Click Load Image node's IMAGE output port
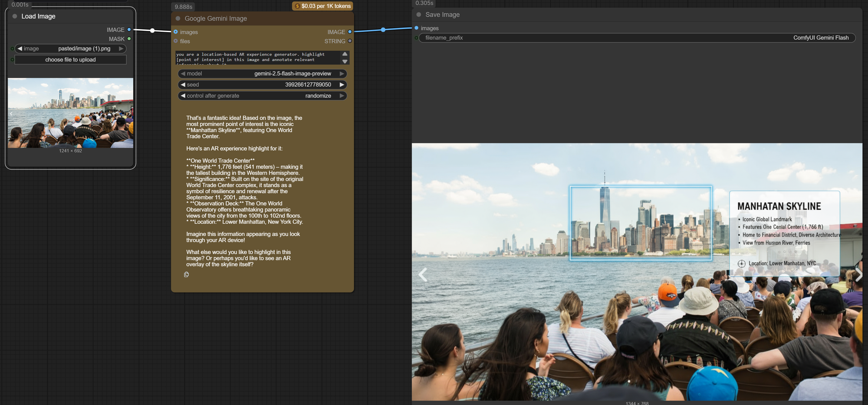Screen dimensions: 868x405 (129, 30)
